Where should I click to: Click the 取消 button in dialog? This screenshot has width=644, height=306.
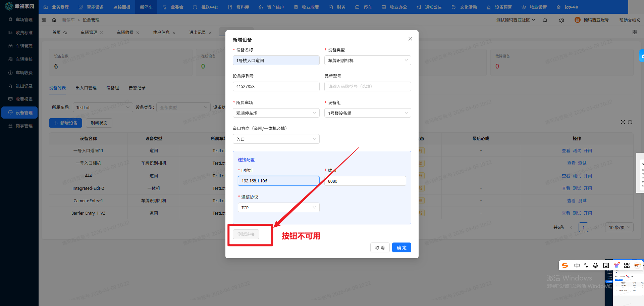pos(380,248)
